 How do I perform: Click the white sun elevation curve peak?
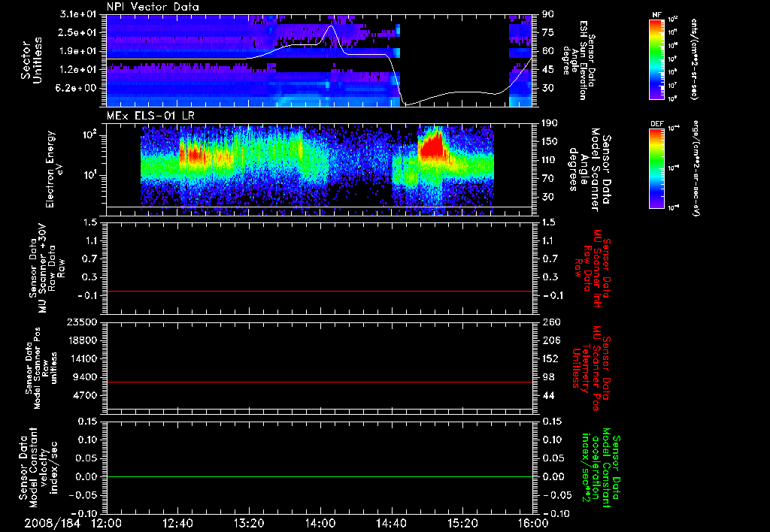click(331, 26)
